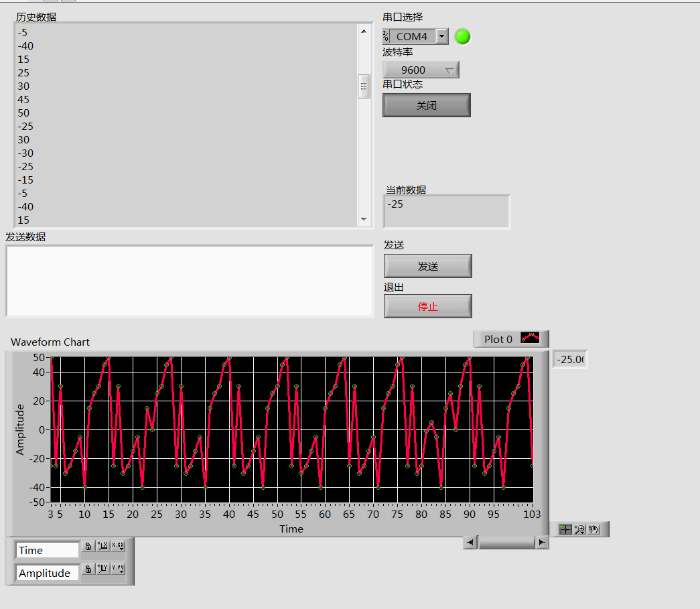
Task: Click the 45 value in history list
Action: pyautogui.click(x=23, y=100)
